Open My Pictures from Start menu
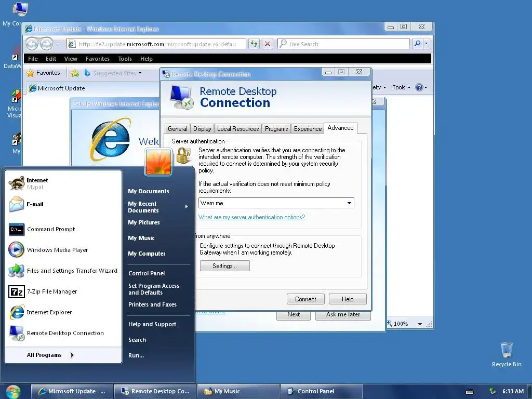The image size is (532, 399). 144,222
